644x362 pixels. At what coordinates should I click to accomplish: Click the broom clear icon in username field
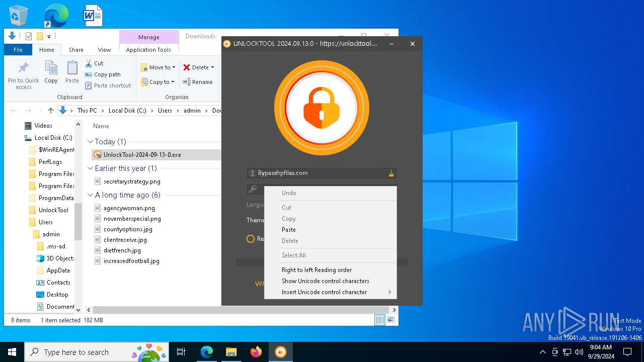[391, 173]
